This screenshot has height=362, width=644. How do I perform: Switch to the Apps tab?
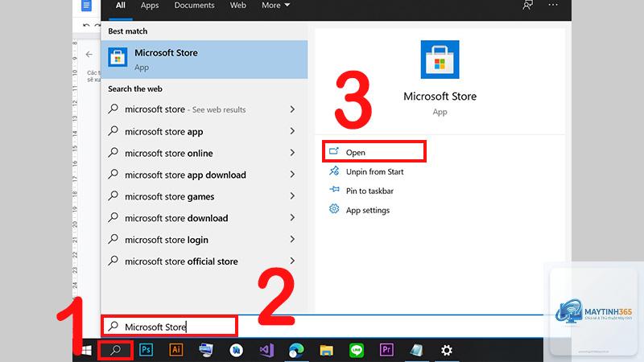pos(150,6)
